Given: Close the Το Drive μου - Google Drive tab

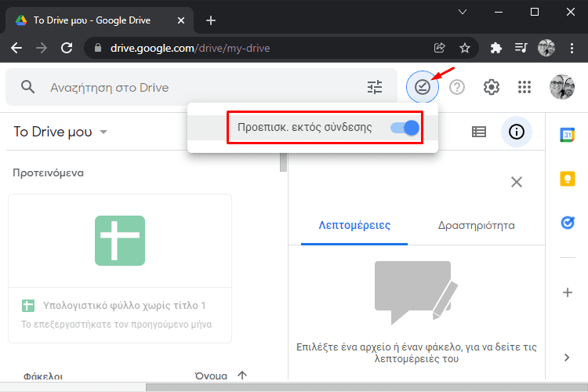Looking at the screenshot, I should point(181,20).
